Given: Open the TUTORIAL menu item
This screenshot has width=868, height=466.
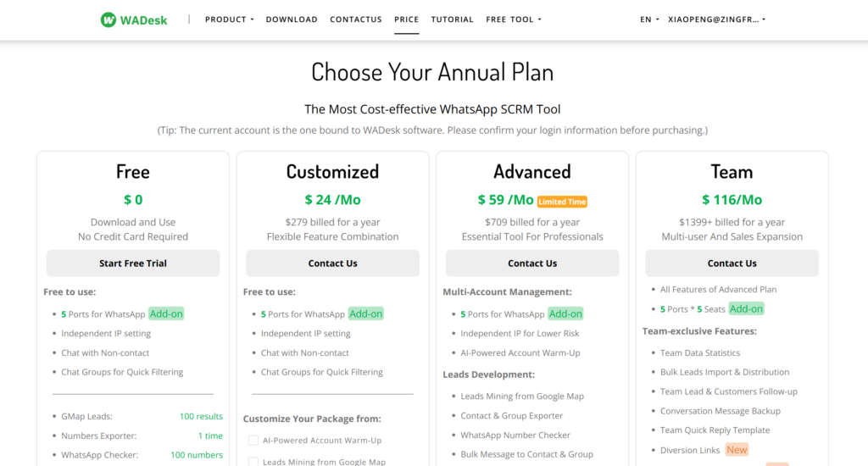Looking at the screenshot, I should pos(453,19).
